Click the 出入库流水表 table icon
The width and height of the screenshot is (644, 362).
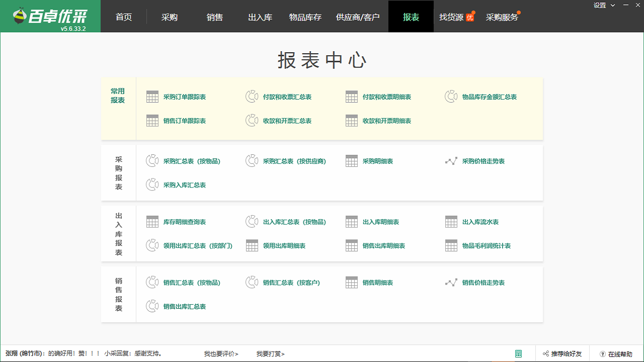pyautogui.click(x=451, y=222)
